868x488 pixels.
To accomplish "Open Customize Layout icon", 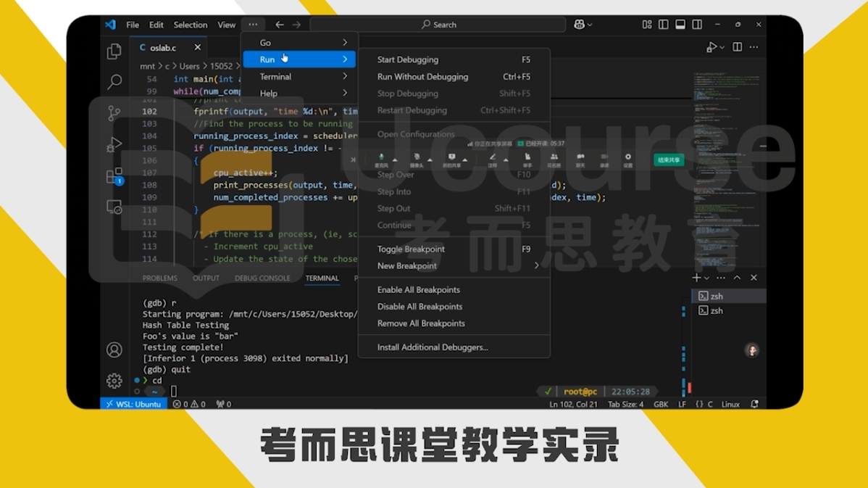I will [x=646, y=25].
